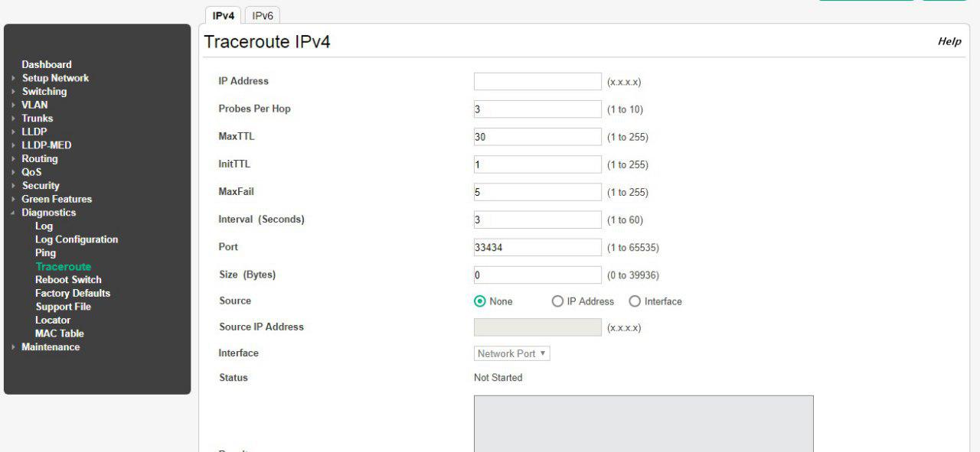
Task: Open the Factory Defaults page
Action: (x=73, y=293)
